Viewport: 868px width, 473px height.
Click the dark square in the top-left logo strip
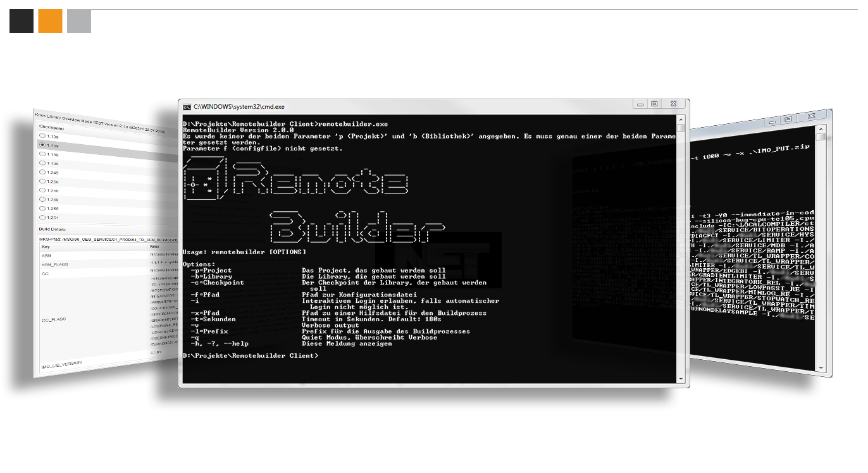tap(21, 20)
